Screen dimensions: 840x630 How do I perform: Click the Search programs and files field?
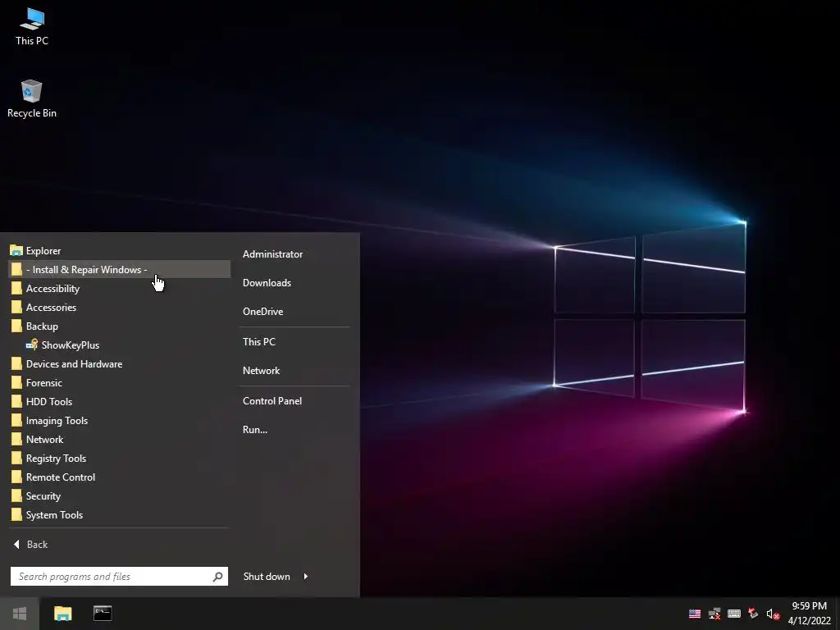(x=119, y=577)
